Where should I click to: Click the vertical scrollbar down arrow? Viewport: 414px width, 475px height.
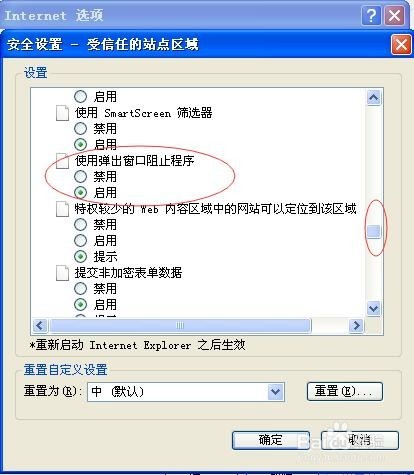[374, 308]
